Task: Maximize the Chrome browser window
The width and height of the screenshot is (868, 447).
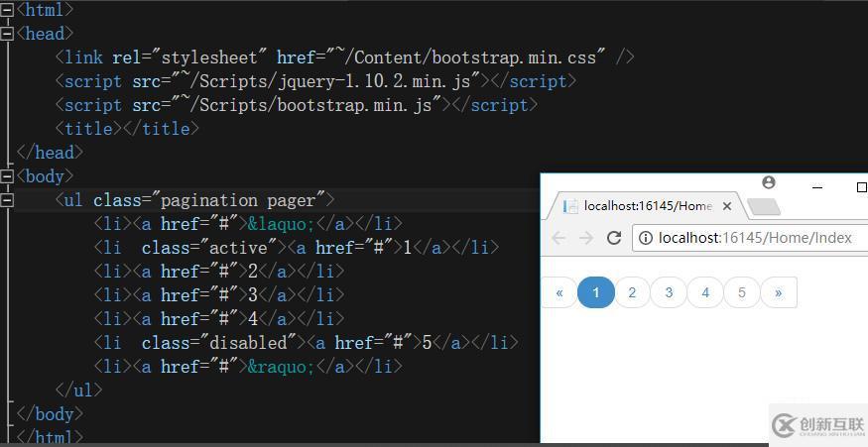Action: pos(861,187)
